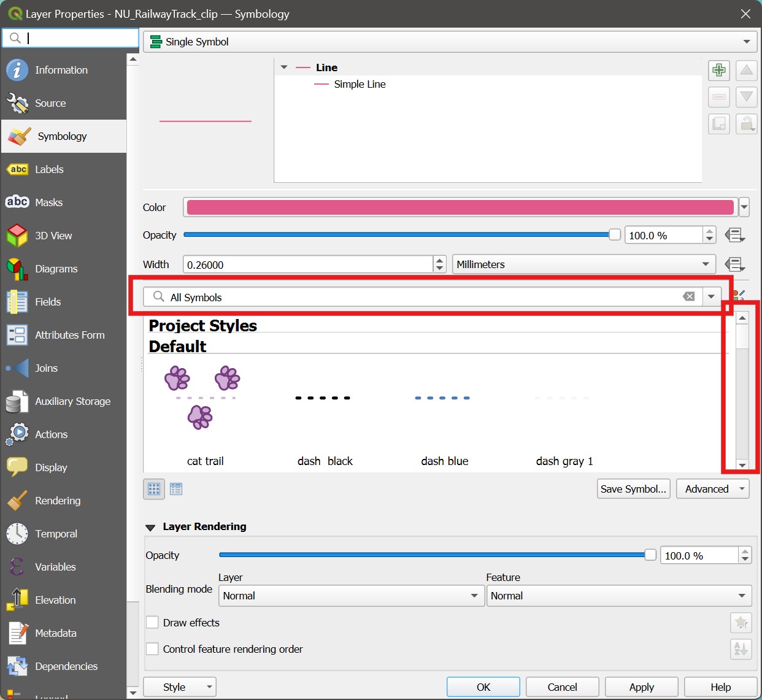
Task: Duplicate the current symbol layer
Action: coord(719,124)
